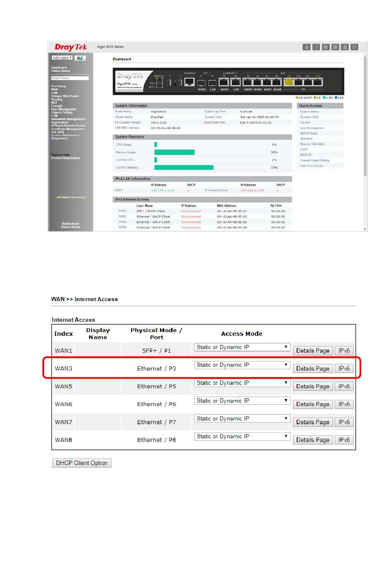Image resolution: width=392 pixels, height=582 pixels.
Task: Click IPv6 button for WAN6
Action: pyautogui.click(x=344, y=404)
